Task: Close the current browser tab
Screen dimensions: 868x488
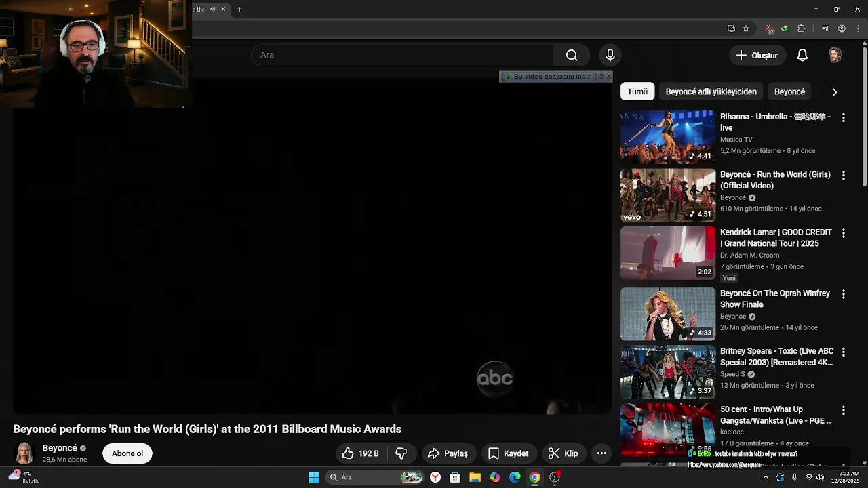Action: click(x=223, y=9)
